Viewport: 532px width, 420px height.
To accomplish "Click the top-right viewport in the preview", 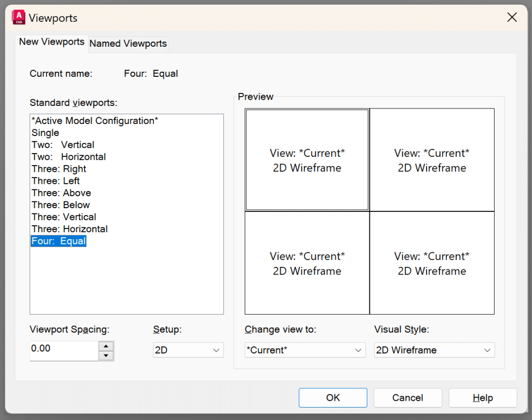I will coord(432,159).
